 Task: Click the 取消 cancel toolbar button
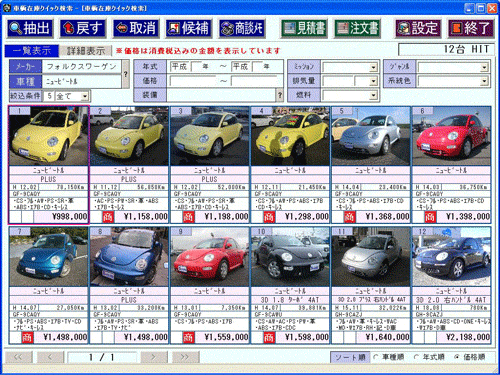coord(136,28)
